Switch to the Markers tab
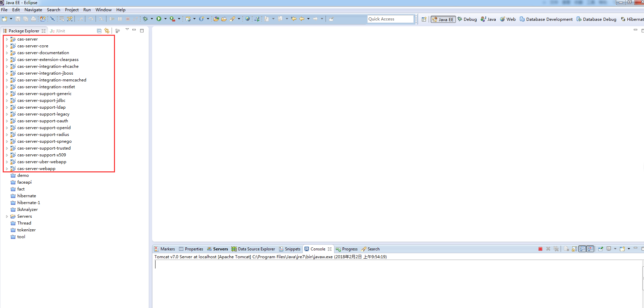This screenshot has height=308, width=644. [165, 249]
